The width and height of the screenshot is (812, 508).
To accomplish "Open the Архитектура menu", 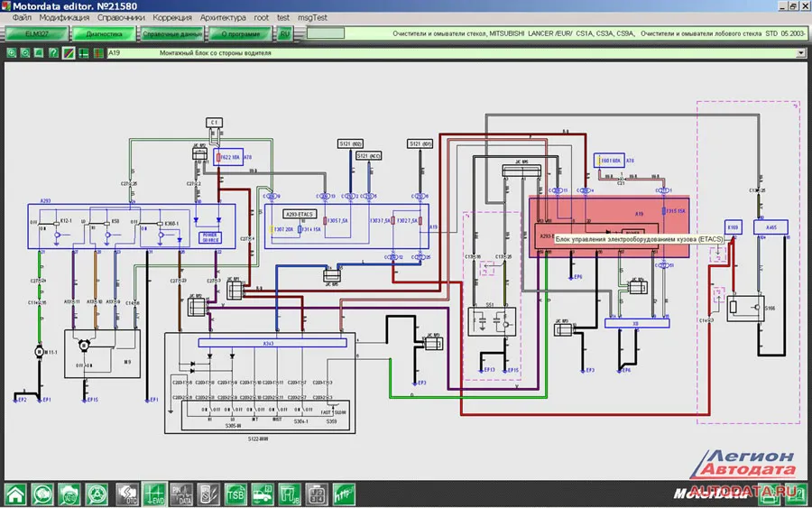I will coord(222,17).
